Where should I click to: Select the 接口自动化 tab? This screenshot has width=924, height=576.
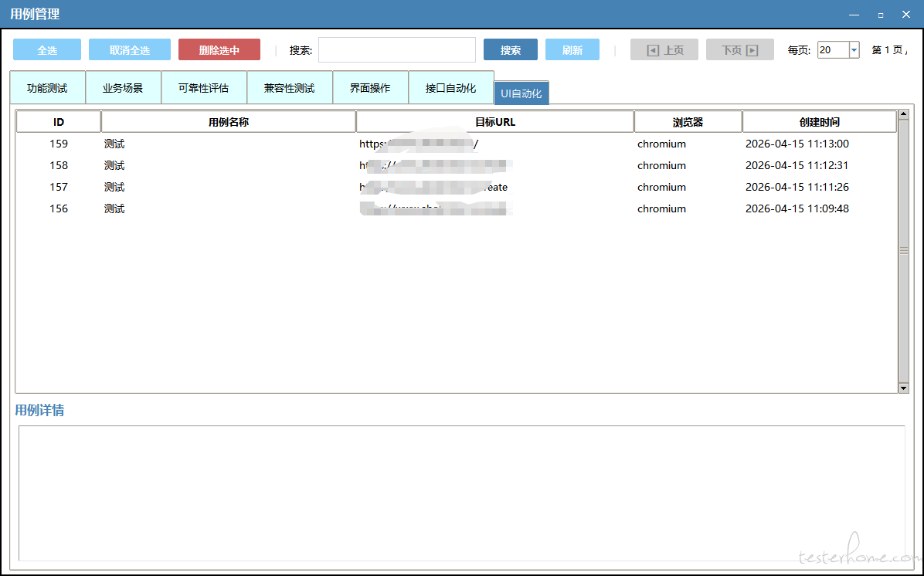coord(450,88)
